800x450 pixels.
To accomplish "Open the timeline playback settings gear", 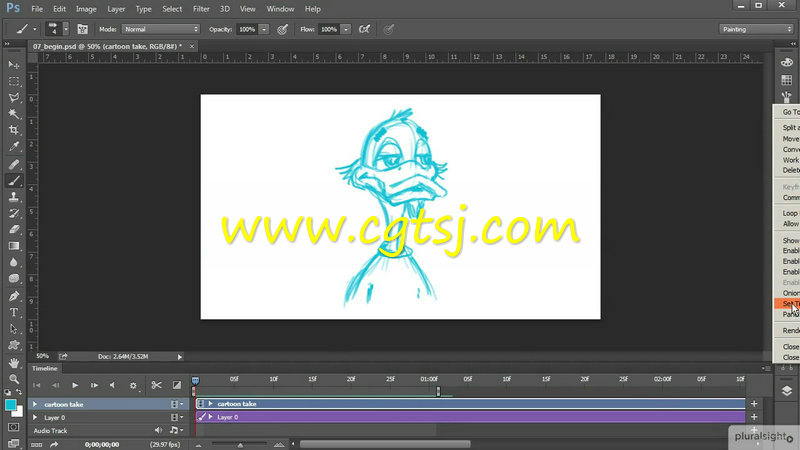I will [133, 385].
